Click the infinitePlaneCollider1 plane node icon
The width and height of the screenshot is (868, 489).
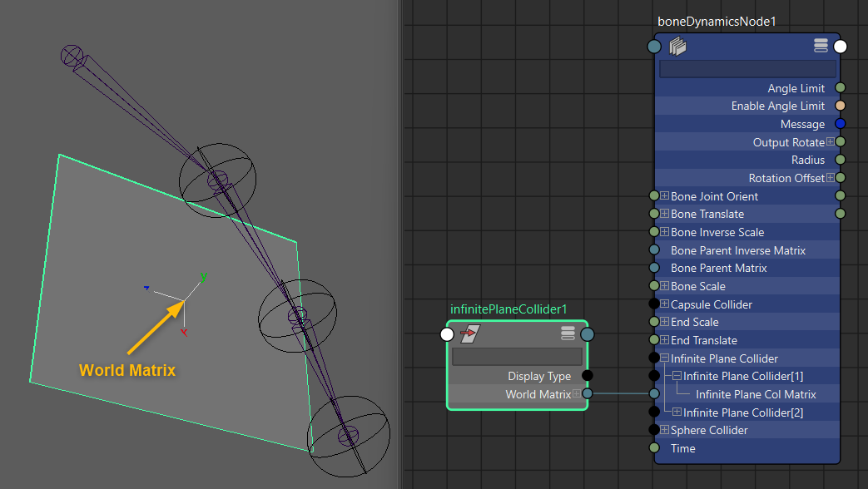[469, 334]
